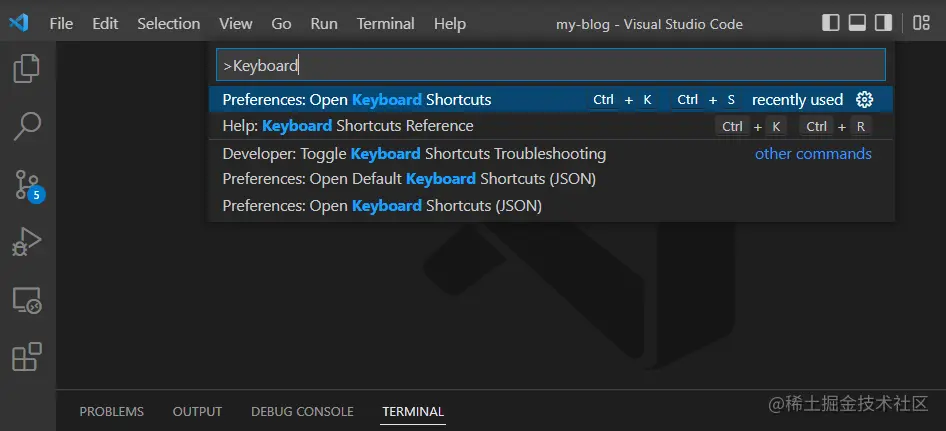Open the Search view icon

pos(27,126)
